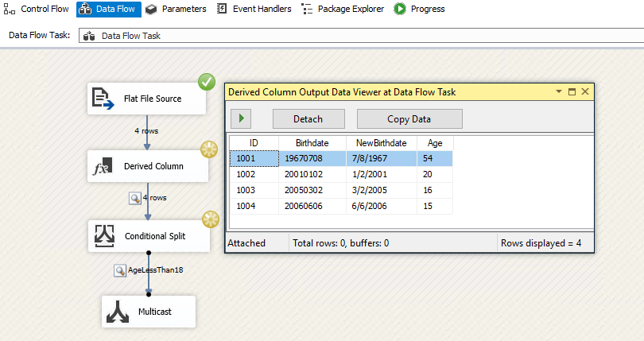The width and height of the screenshot is (644, 341).
Task: Click the Copy Data button
Action: pos(409,118)
